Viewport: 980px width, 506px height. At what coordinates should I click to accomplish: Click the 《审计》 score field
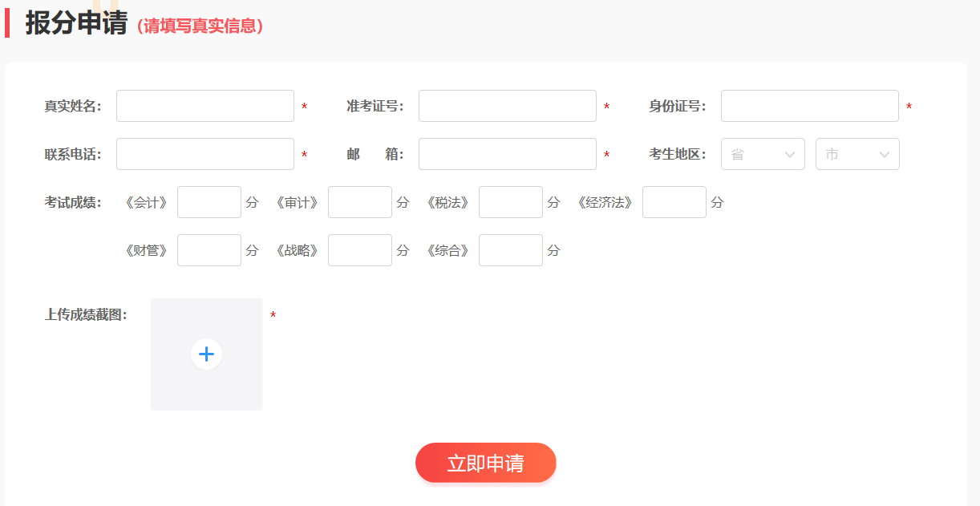360,202
